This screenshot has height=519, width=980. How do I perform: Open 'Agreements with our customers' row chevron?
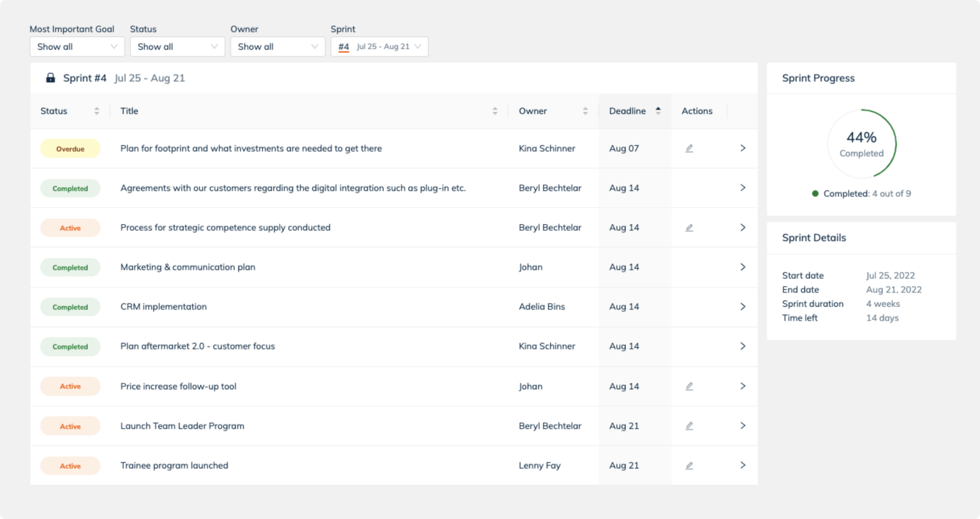coord(743,188)
